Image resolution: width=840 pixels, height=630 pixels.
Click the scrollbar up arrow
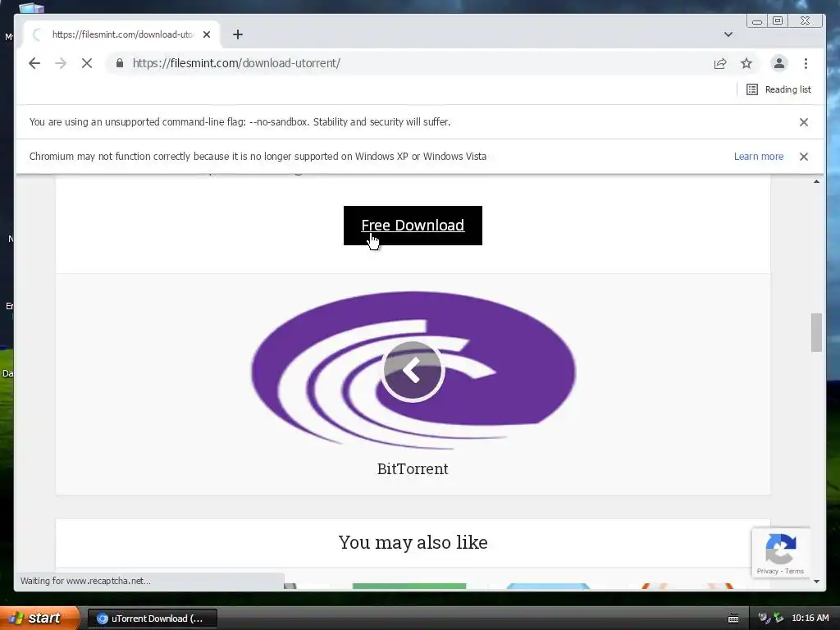coord(816,181)
